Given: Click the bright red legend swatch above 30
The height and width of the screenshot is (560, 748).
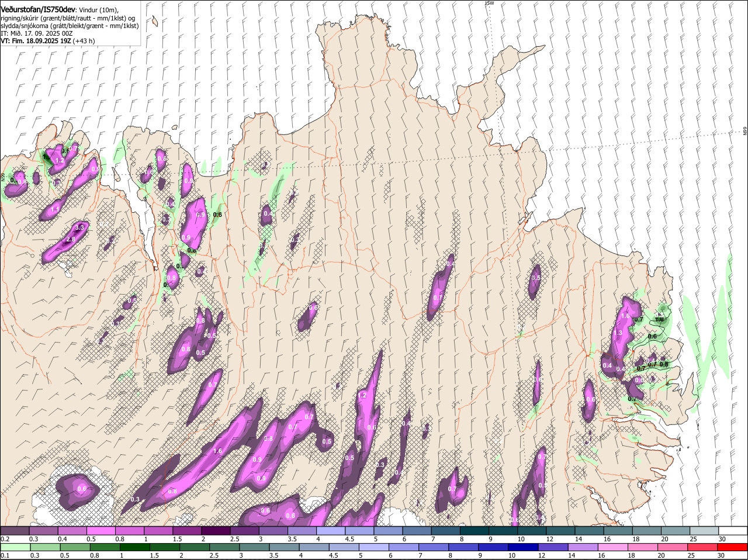Looking at the screenshot, I should click(x=733, y=547).
